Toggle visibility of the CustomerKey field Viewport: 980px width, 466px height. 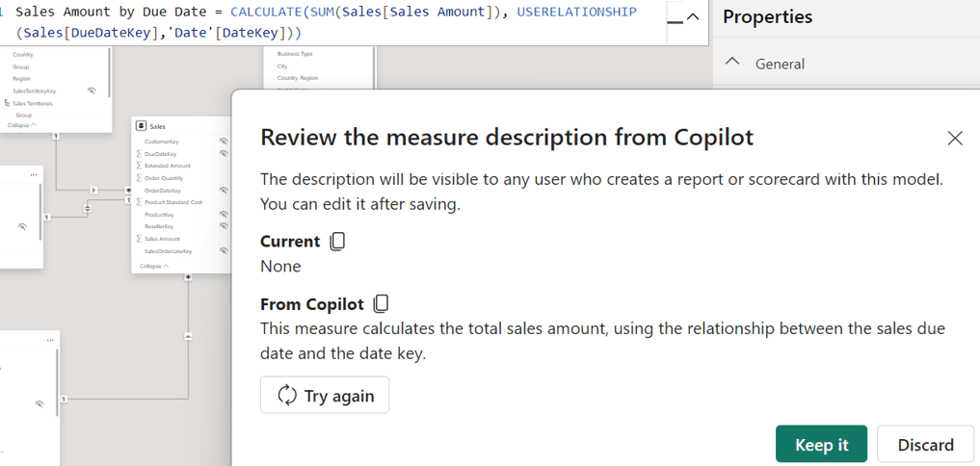click(x=224, y=142)
